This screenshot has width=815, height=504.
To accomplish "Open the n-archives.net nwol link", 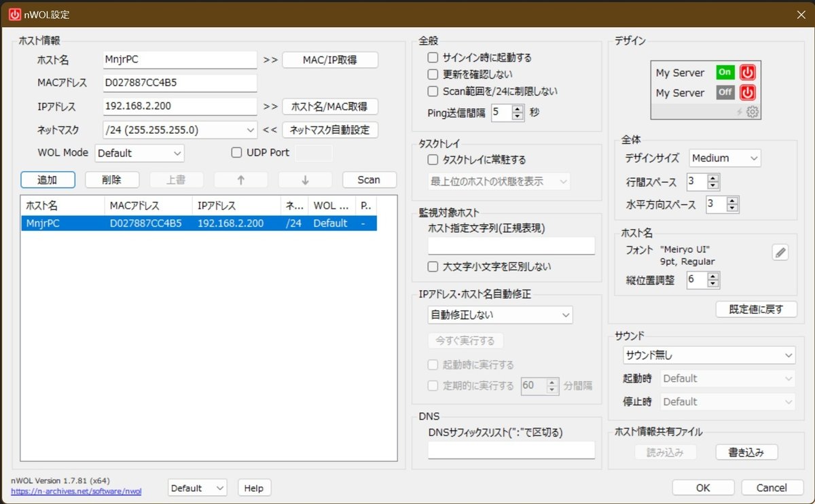I will click(76, 491).
